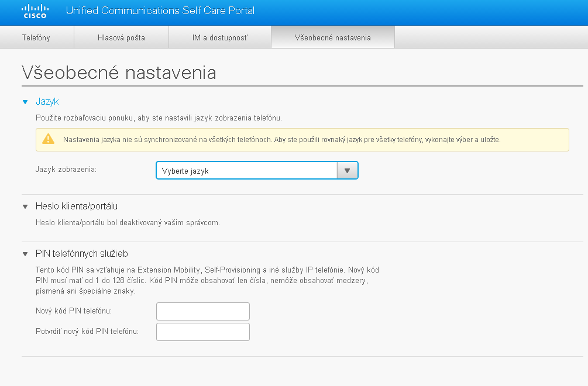Click the Unified Communications Self Care Portal title
Viewport: 588px width, 386px height.
160,11
